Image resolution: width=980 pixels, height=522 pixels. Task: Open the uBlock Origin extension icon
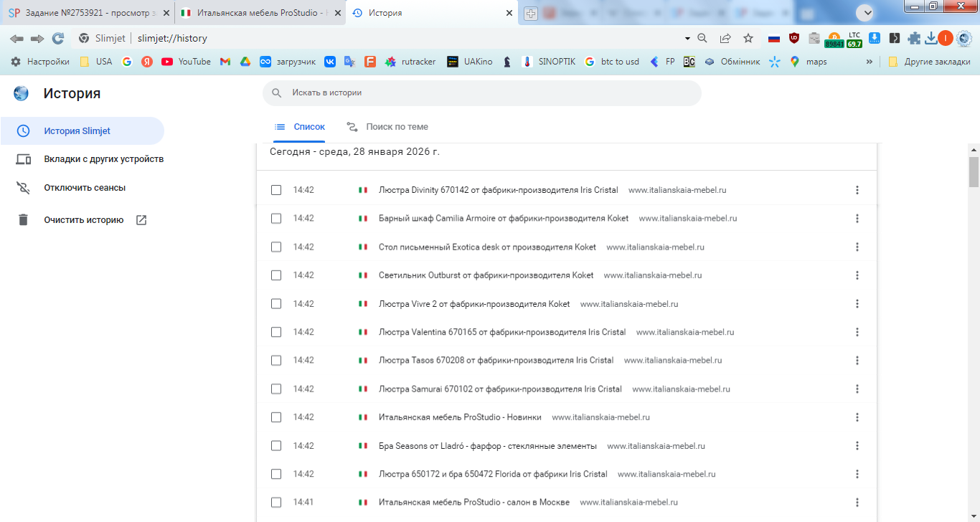pyautogui.click(x=794, y=39)
